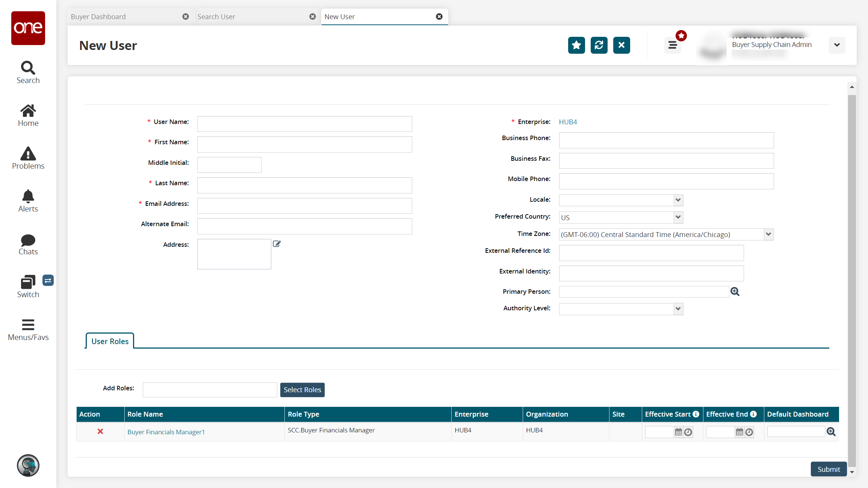Open Default Dashboard lookup magnifier
The height and width of the screenshot is (488, 868).
pos(831,432)
